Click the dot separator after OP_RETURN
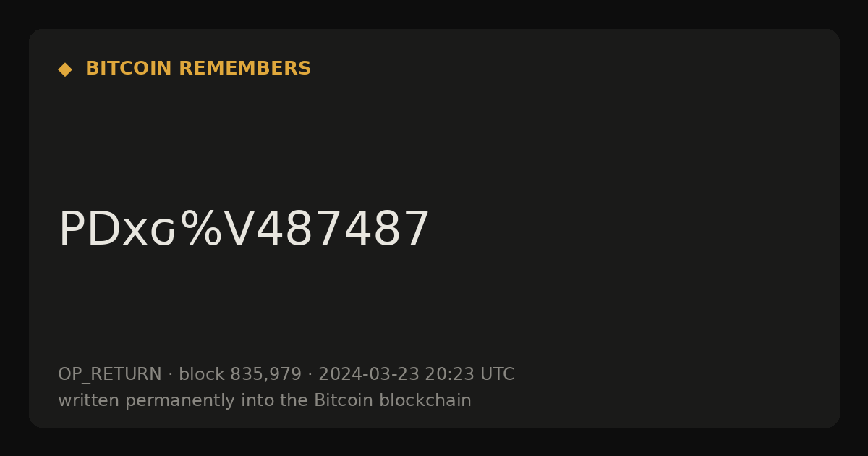868x456 pixels. click(171, 375)
